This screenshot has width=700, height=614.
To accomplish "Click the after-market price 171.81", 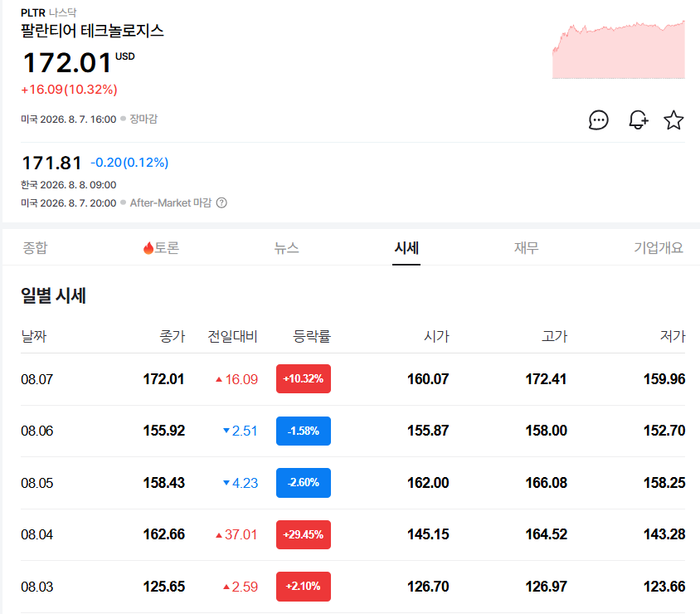I will [51, 163].
